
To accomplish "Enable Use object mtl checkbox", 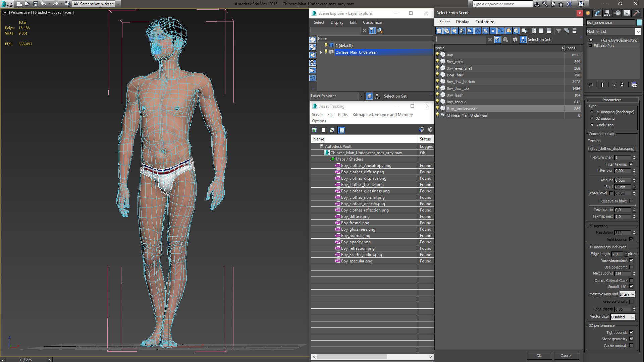I will pos(631,267).
